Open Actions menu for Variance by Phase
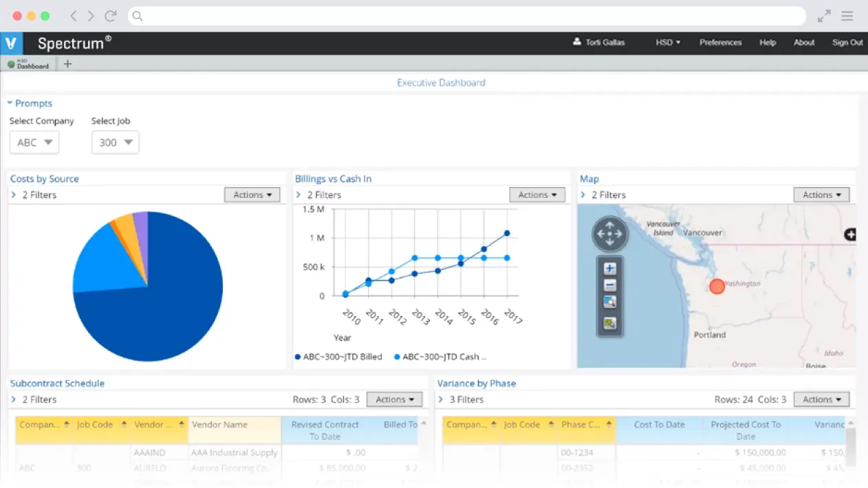This screenshot has width=868, height=488. tap(822, 399)
